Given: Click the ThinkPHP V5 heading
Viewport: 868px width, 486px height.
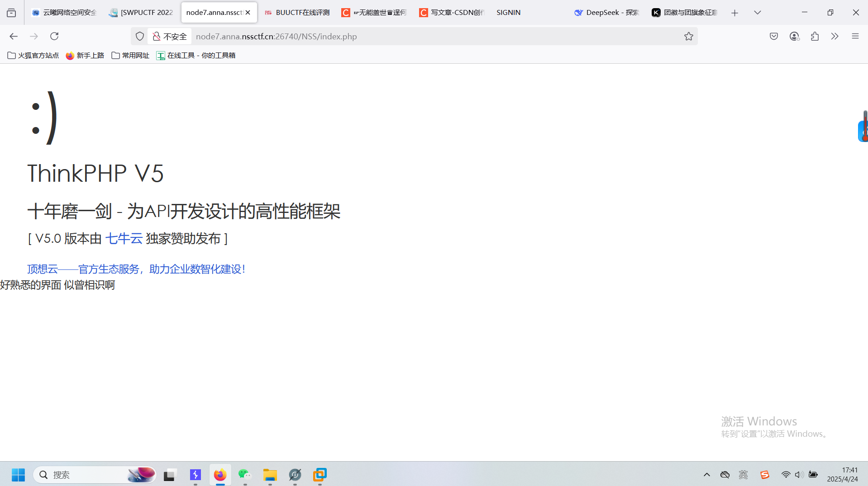Looking at the screenshot, I should point(95,173).
